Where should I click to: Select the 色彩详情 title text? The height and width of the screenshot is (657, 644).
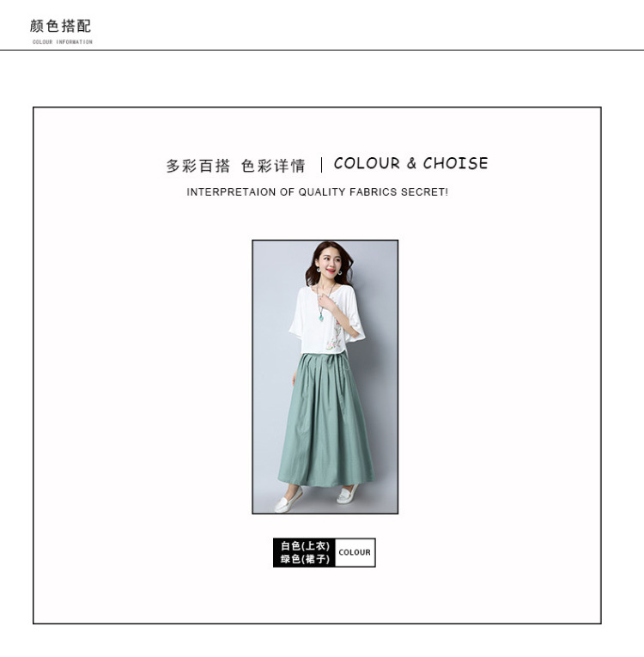pos(273,166)
